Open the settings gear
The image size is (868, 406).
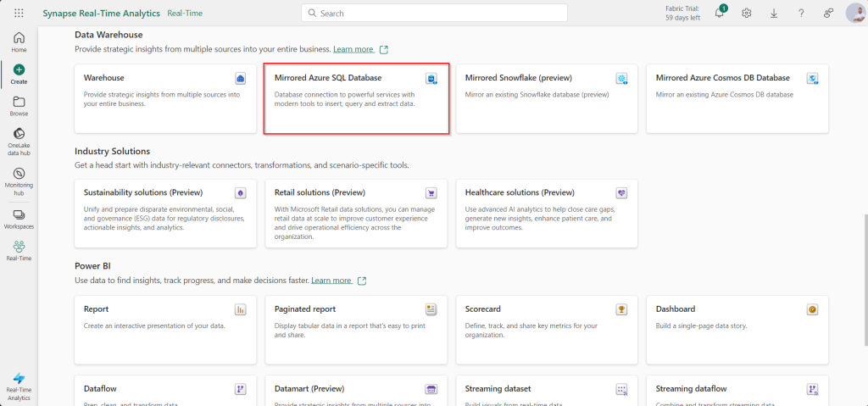tap(746, 13)
